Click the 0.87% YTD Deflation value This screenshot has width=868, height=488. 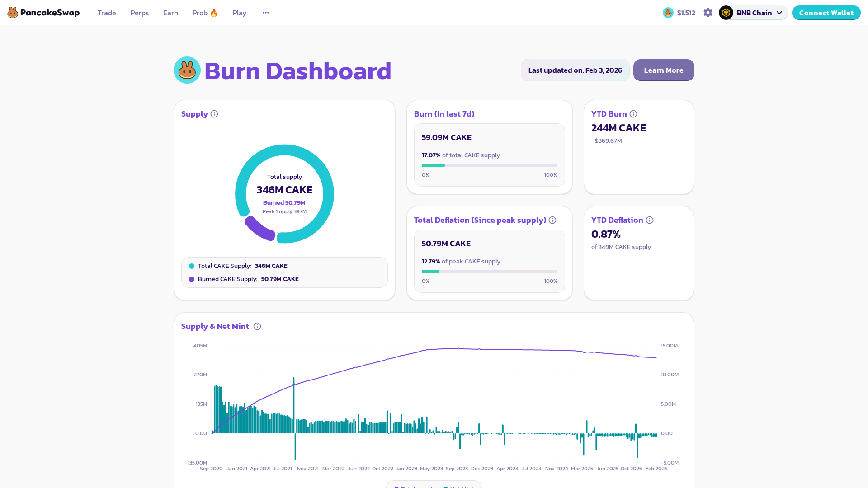coord(606,234)
